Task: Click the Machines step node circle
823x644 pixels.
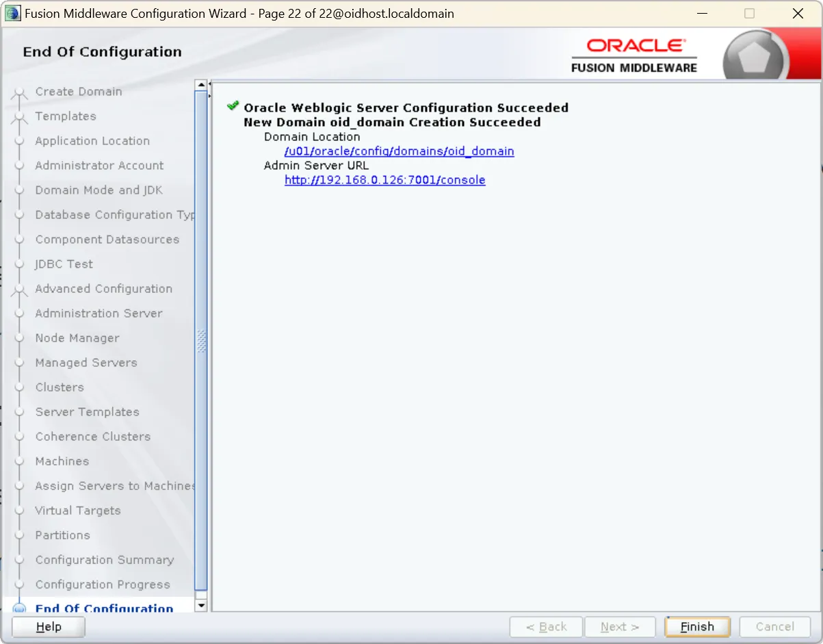Action: click(19, 461)
